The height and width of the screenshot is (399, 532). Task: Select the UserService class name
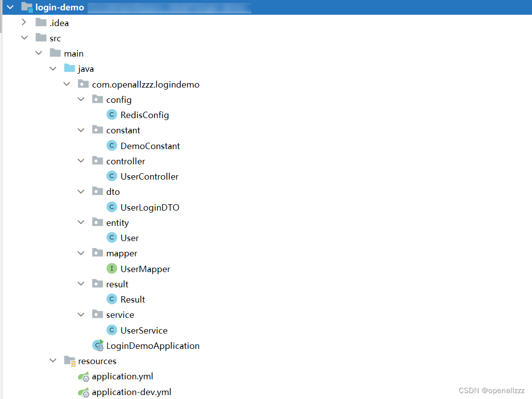144,330
